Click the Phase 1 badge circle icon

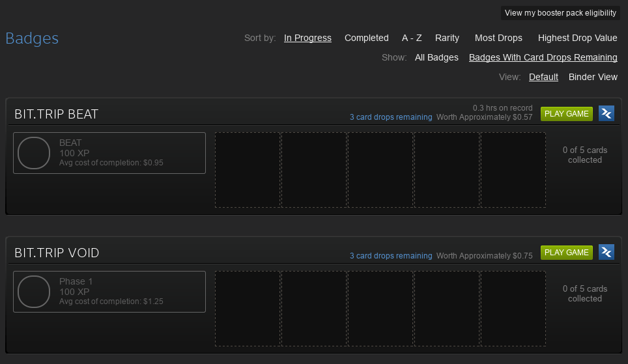(34, 292)
